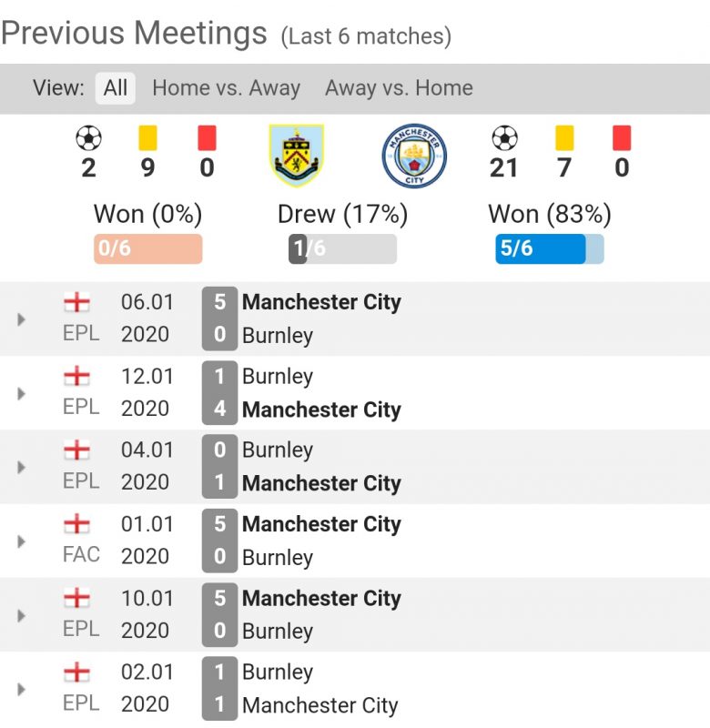Image resolution: width=710 pixels, height=728 pixels.
Task: Expand the 06.01 match row arrow
Action: click(x=22, y=318)
